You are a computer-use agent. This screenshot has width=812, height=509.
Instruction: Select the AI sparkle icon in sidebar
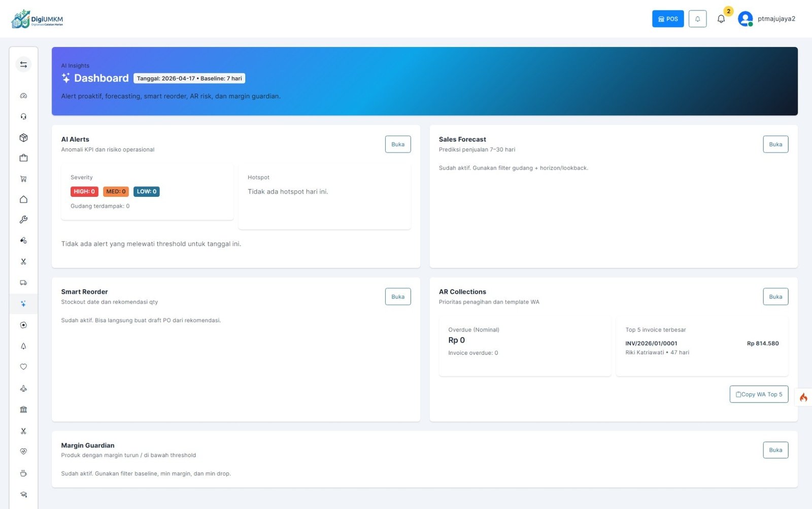point(23,303)
